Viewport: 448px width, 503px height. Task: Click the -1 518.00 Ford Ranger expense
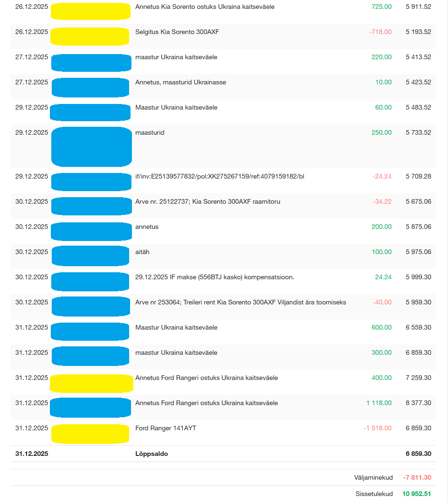377,428
